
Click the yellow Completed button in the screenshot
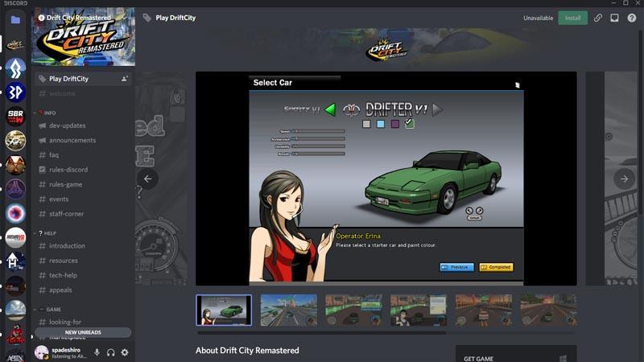[496, 267]
